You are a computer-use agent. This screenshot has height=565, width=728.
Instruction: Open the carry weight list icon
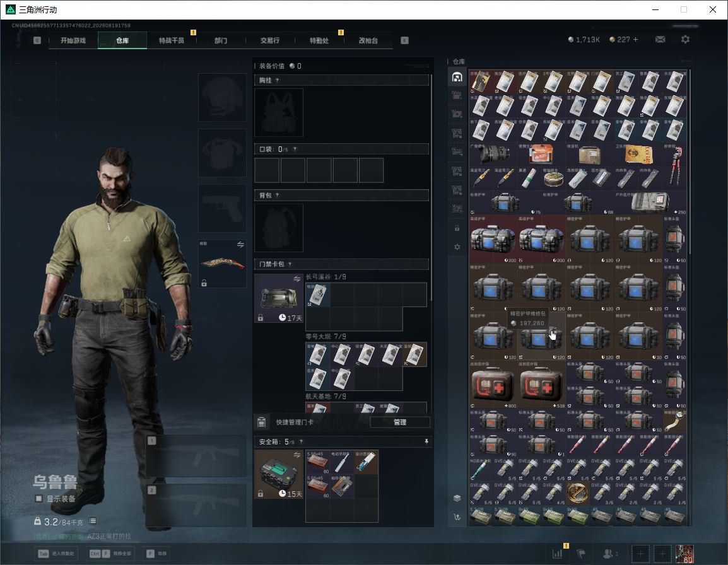tap(93, 521)
